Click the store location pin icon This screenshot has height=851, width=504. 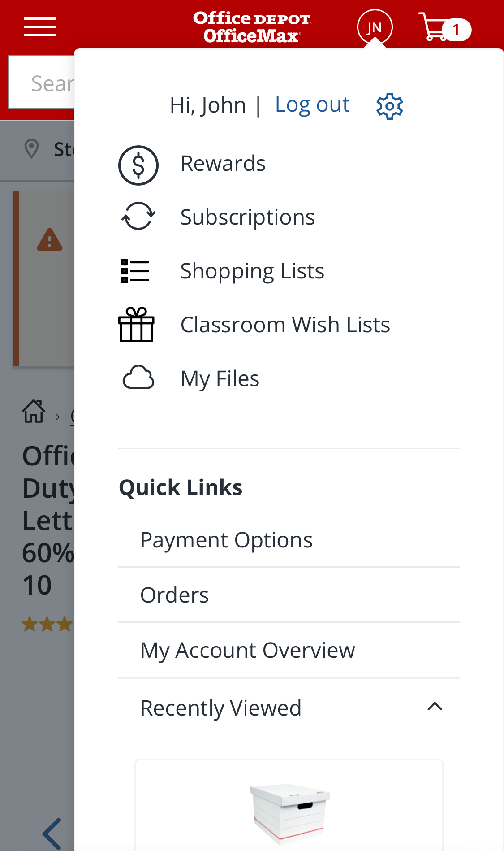[x=31, y=149]
